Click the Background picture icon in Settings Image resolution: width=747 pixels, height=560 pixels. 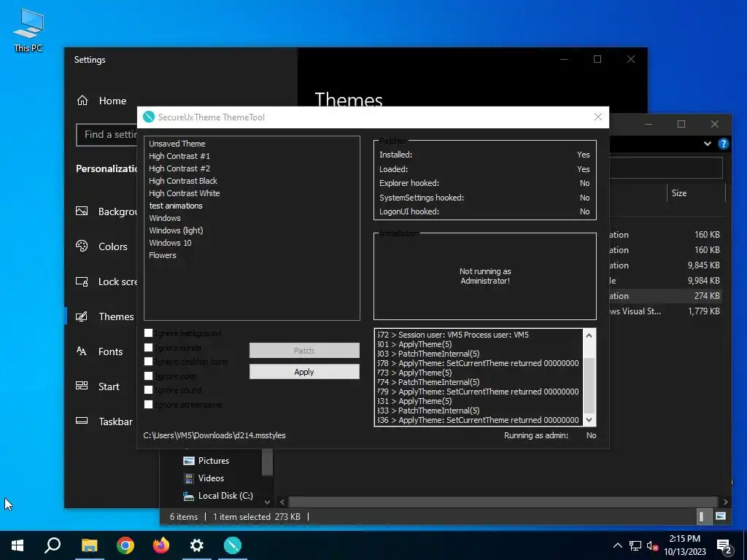click(x=82, y=211)
